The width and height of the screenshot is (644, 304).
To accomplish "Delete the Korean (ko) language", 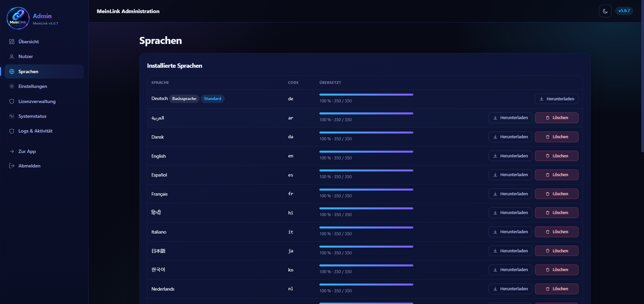I will pos(556,270).
